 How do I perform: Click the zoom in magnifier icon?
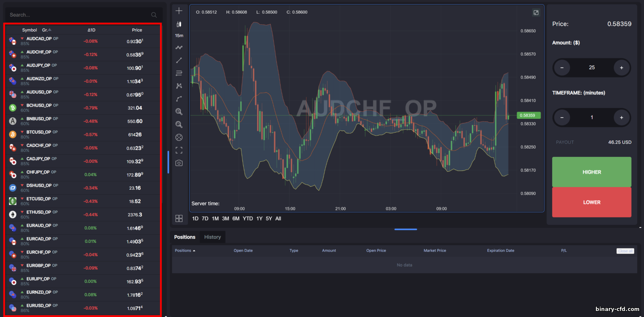[179, 112]
